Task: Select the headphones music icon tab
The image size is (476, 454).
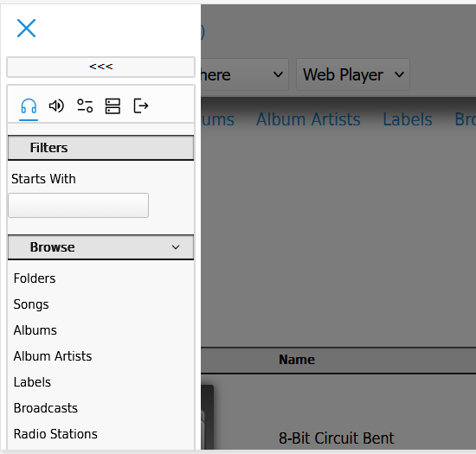Action: pyautogui.click(x=29, y=106)
